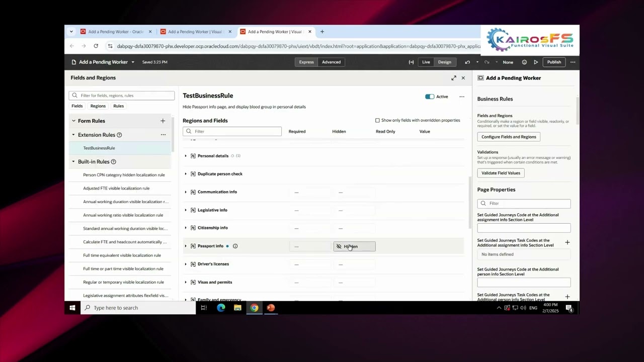The height and width of the screenshot is (362, 644).
Task: Expand the Duplicate person check region
Action: [186, 174]
